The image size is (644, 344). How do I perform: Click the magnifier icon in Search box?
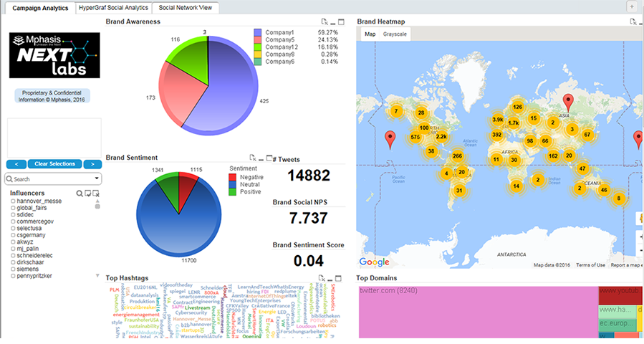pyautogui.click(x=9, y=179)
